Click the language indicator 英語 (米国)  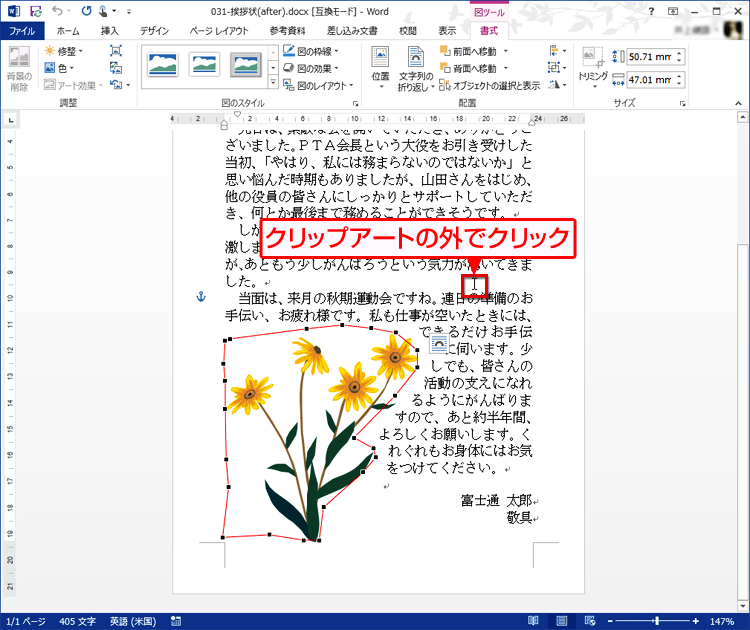tap(133, 621)
